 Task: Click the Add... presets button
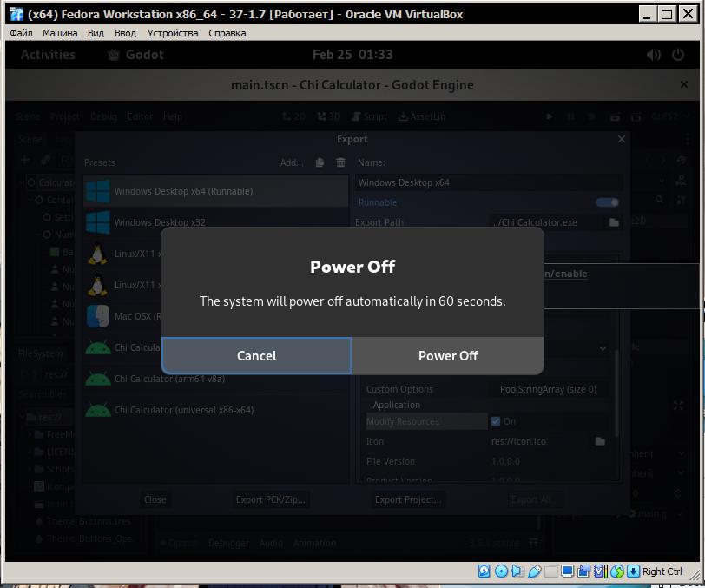[292, 162]
